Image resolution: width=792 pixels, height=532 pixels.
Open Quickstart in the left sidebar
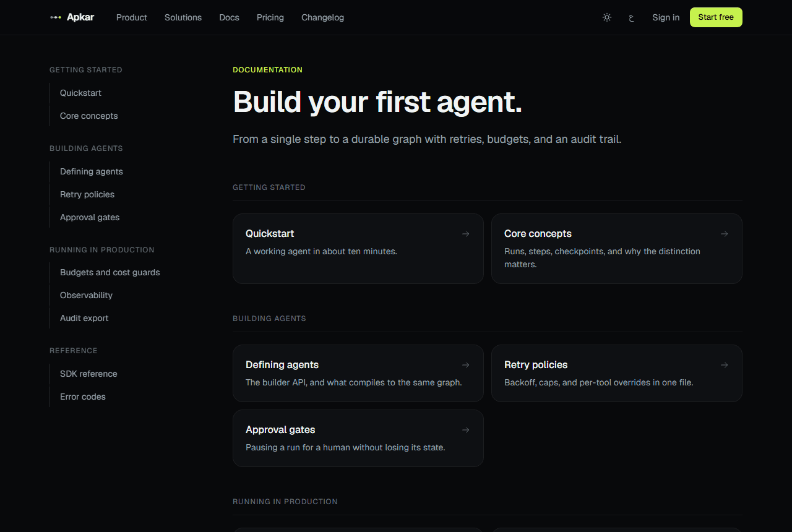click(80, 93)
